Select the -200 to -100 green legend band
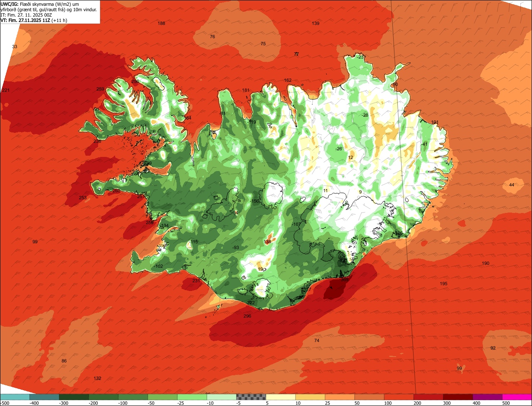 click(103, 397)
